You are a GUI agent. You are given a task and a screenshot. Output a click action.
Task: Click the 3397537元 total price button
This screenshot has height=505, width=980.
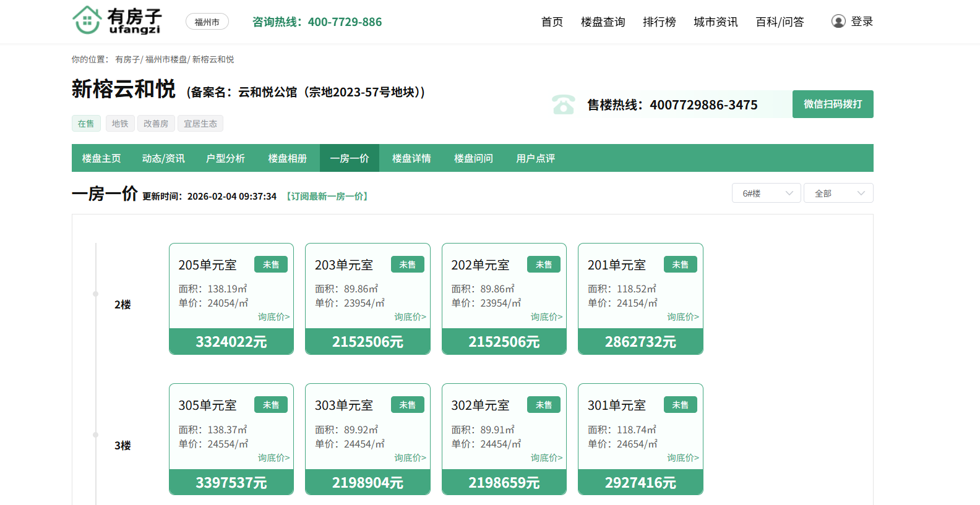tap(231, 483)
